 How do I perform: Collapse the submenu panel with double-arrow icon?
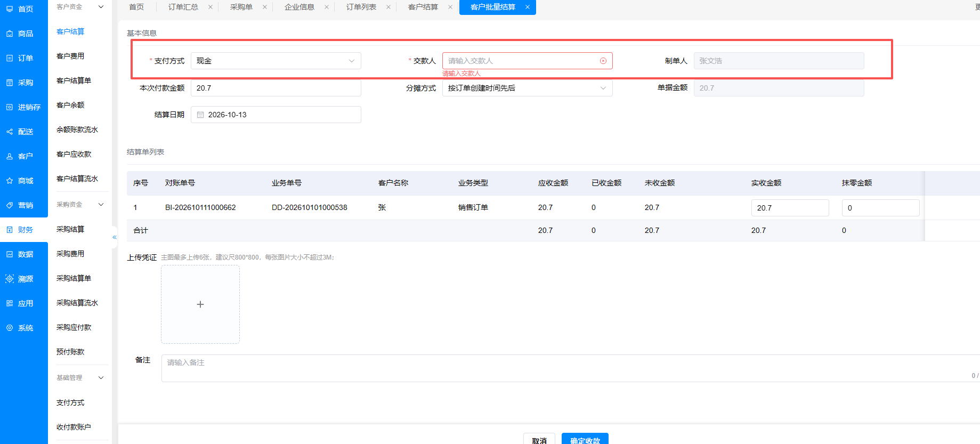pyautogui.click(x=114, y=237)
